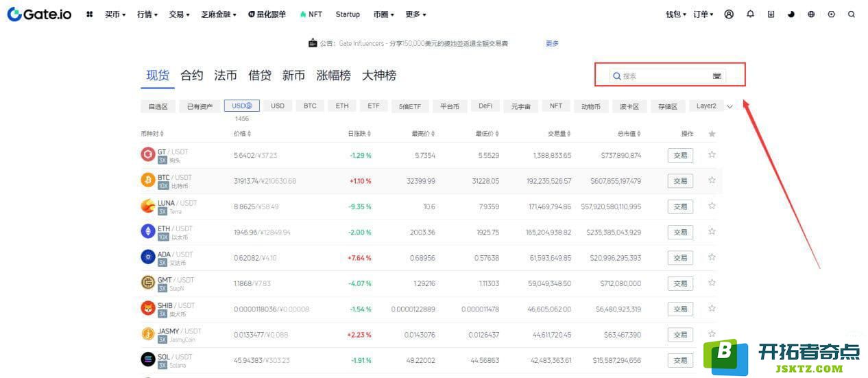The height and width of the screenshot is (378, 868).
Task: Open the NFT link in the top nav
Action: point(311,14)
